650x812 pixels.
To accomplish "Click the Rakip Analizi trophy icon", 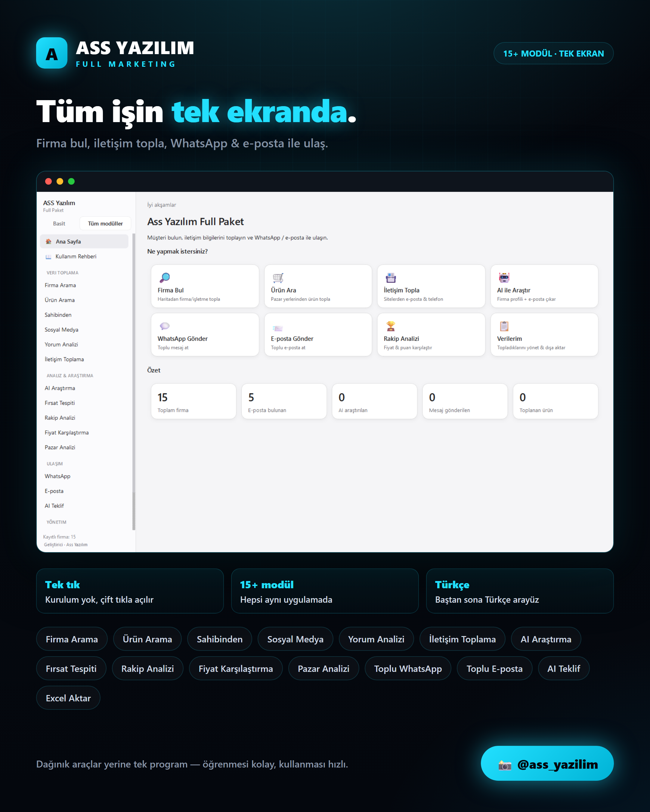I will tap(391, 326).
